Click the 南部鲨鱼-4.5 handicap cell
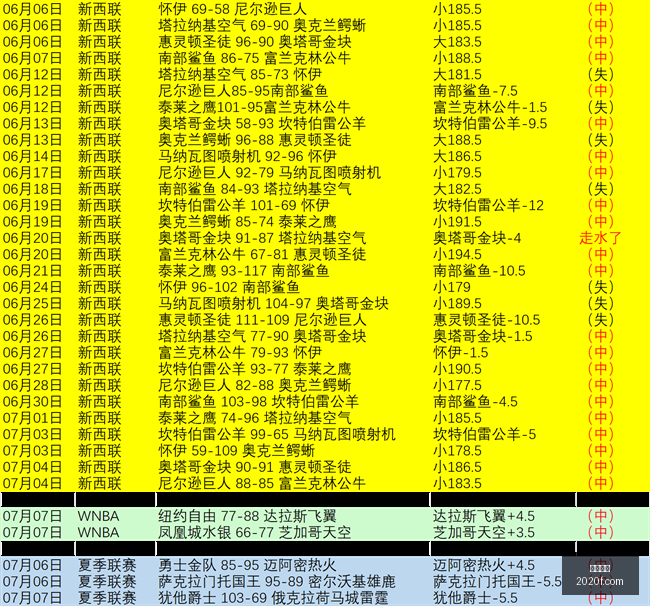Screen dimensions: 650x606 click(x=475, y=402)
